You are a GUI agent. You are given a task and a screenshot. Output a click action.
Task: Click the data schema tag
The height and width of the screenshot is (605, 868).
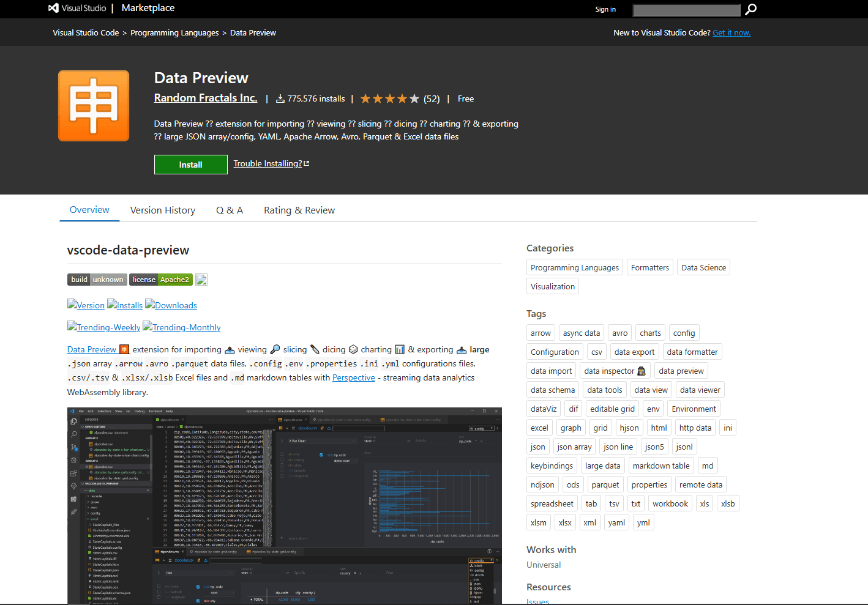click(553, 390)
